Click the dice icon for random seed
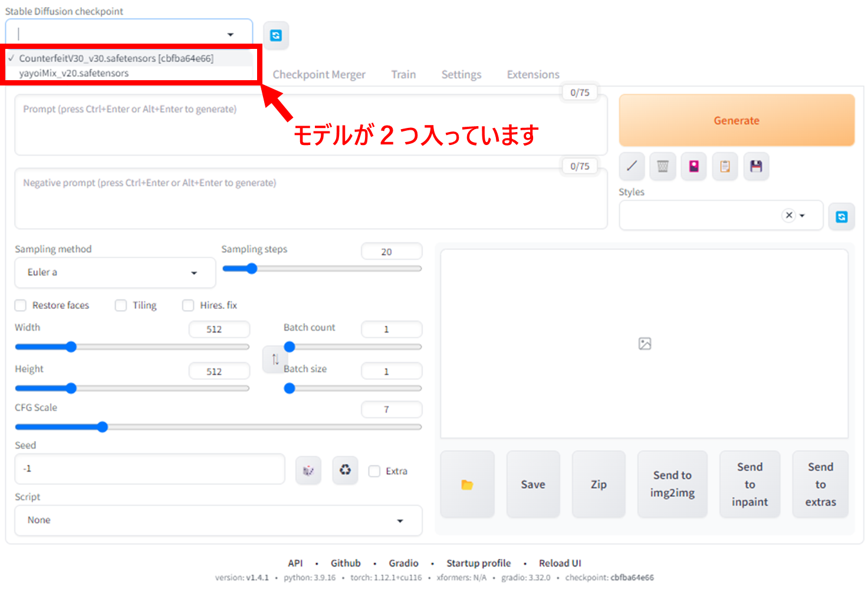 [x=308, y=470]
